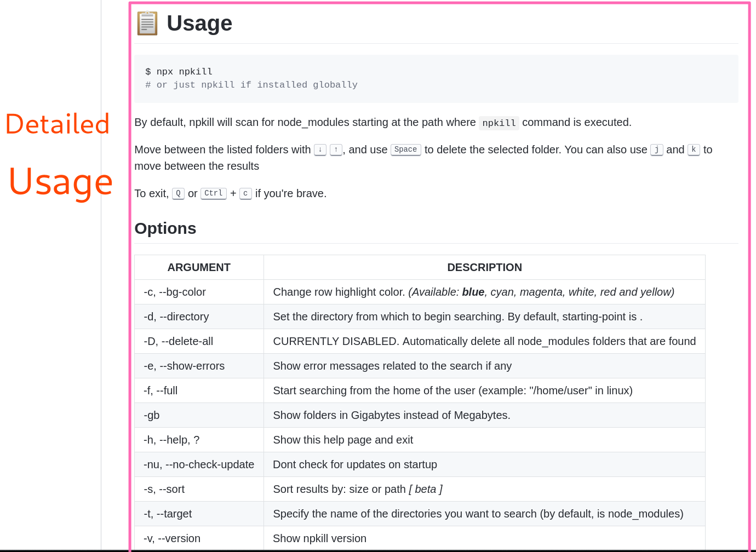Click the '-d, --directory' argument cell
The height and width of the screenshot is (552, 756).
click(199, 317)
